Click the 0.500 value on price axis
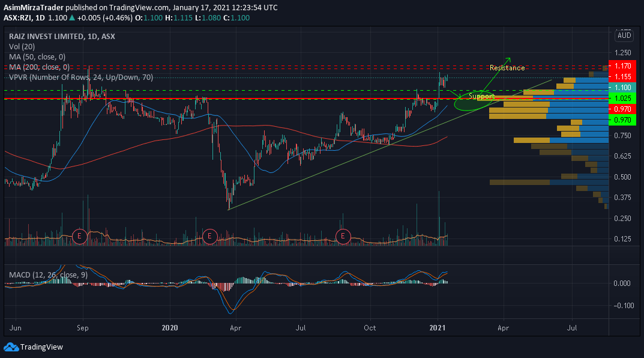Image resolution: width=644 pixels, height=358 pixels. pyautogui.click(x=622, y=177)
